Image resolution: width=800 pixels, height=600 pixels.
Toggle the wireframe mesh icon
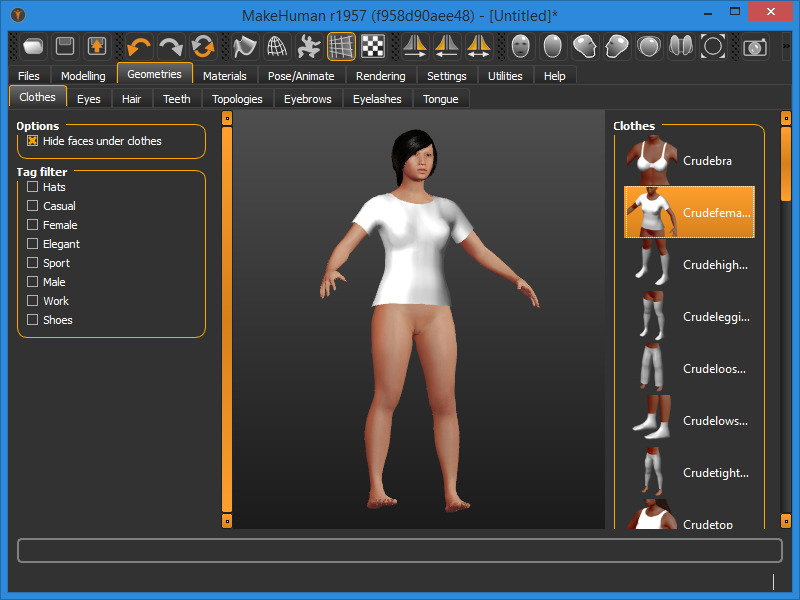coord(277,46)
